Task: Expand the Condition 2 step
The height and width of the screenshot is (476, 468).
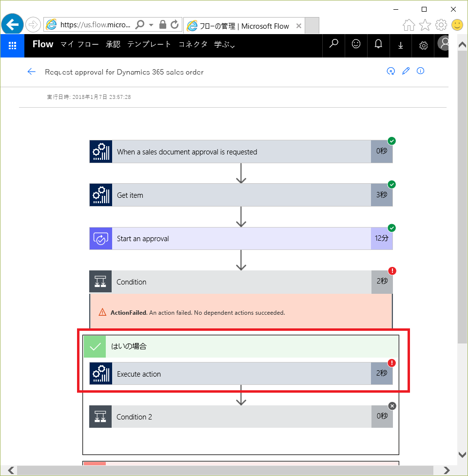Action: tap(241, 417)
